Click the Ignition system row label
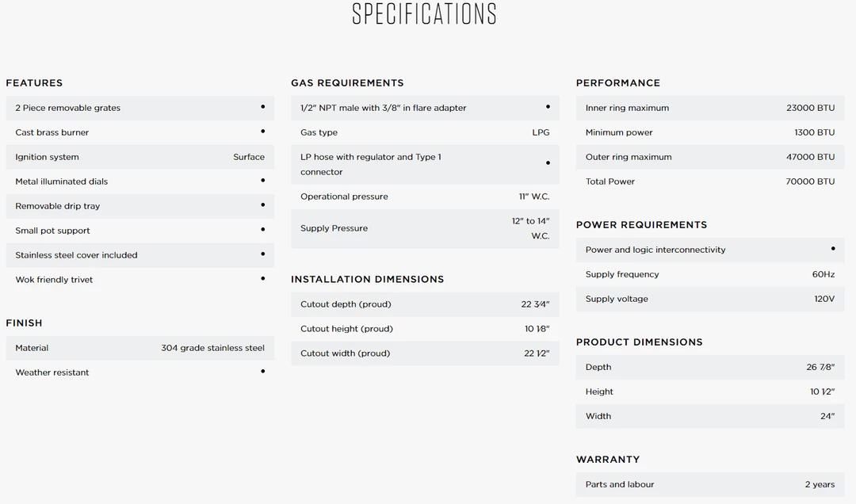 point(47,157)
